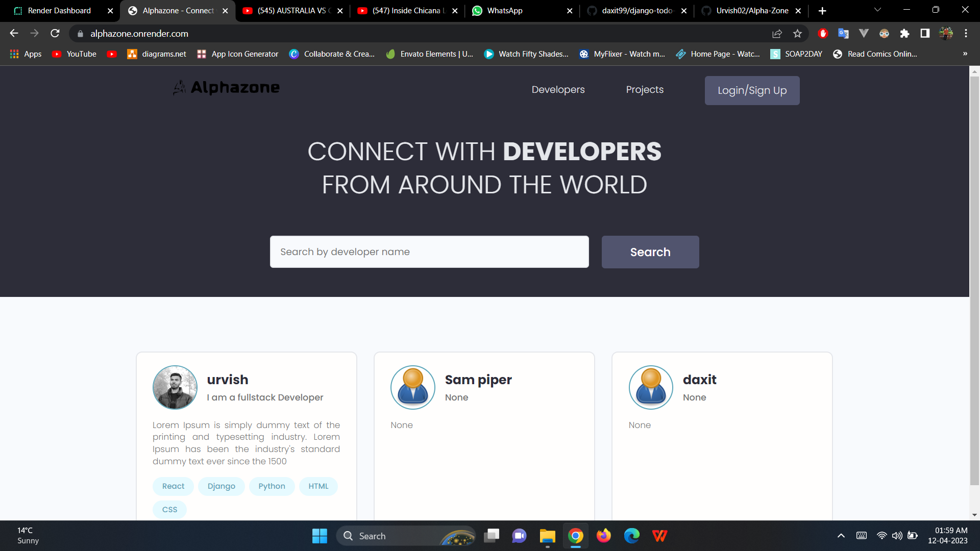Show hidden icons with taskbar chevron
This screenshot has height=551, width=980.
tap(841, 536)
